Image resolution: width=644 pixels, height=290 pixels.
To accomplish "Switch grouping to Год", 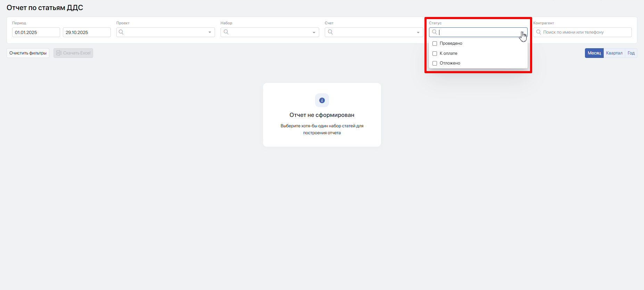I will [x=631, y=53].
